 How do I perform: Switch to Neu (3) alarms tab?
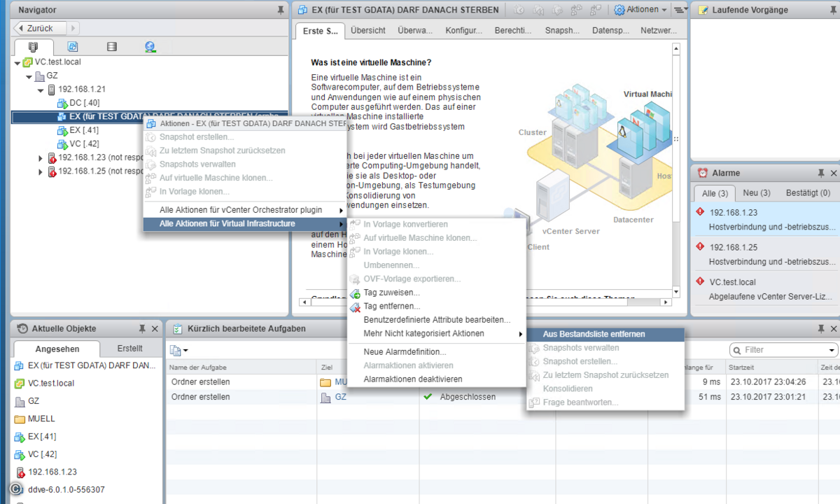757,193
